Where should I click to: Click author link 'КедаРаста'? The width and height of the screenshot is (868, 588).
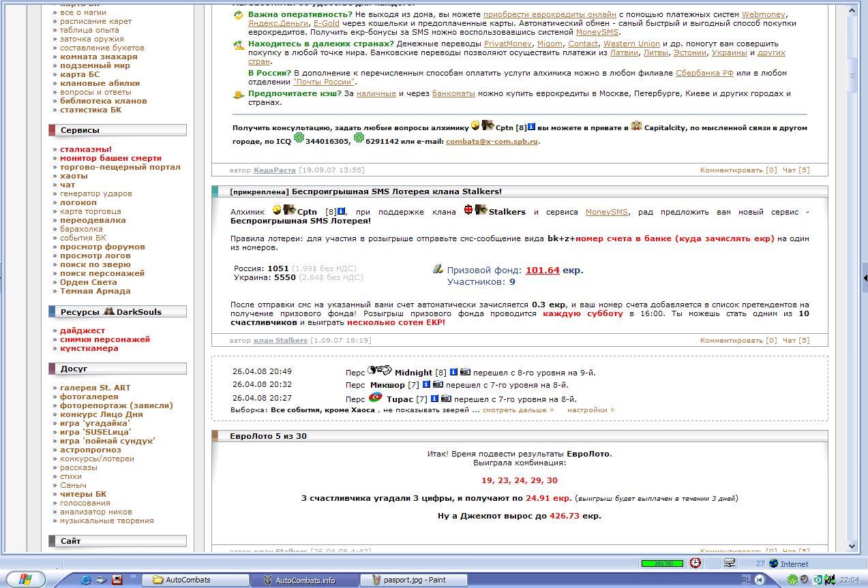click(x=275, y=170)
